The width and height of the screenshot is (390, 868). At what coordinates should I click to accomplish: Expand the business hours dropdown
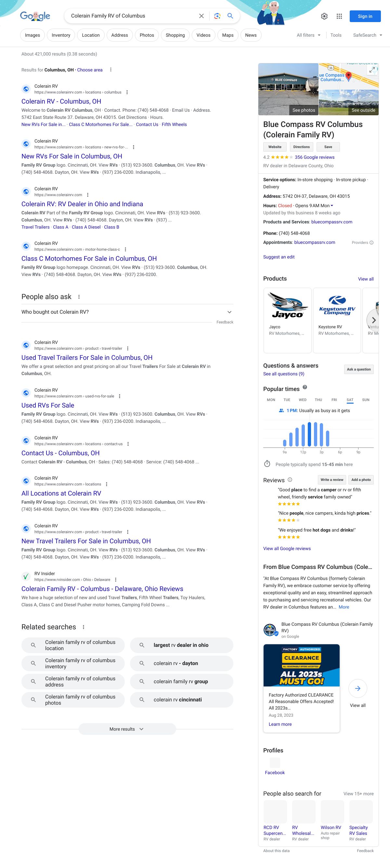tap(331, 206)
